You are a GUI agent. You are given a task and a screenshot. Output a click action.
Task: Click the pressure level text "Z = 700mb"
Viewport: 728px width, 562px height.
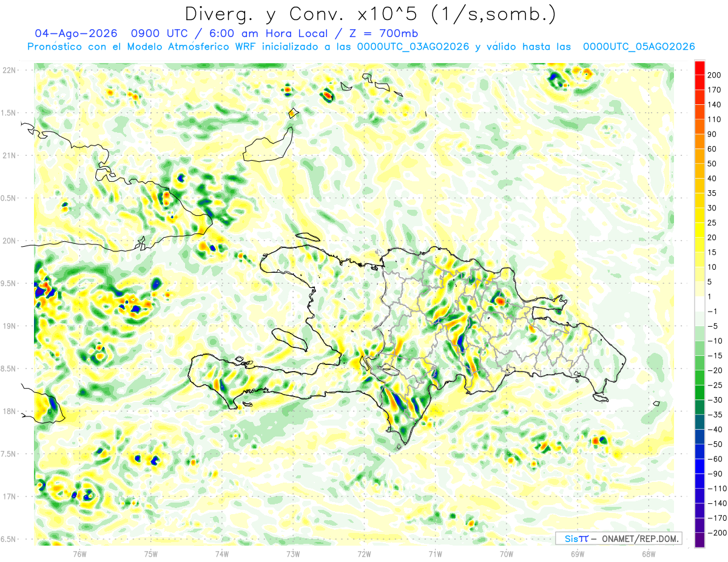(x=383, y=33)
